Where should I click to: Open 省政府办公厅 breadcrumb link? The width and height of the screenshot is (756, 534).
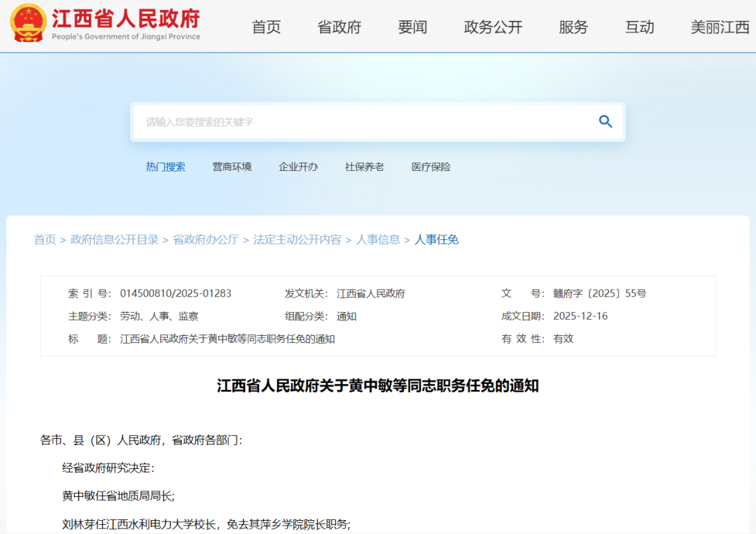[206, 239]
